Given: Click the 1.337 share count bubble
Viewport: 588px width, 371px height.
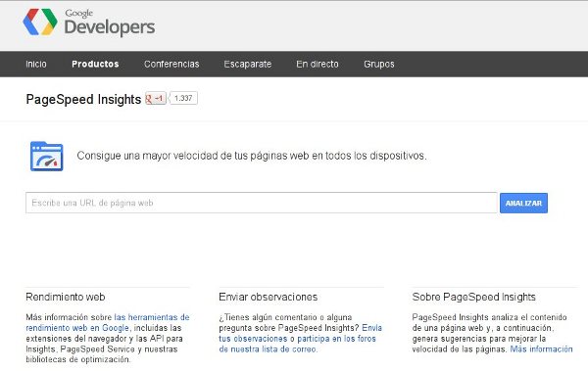Looking at the screenshot, I should click(x=183, y=98).
